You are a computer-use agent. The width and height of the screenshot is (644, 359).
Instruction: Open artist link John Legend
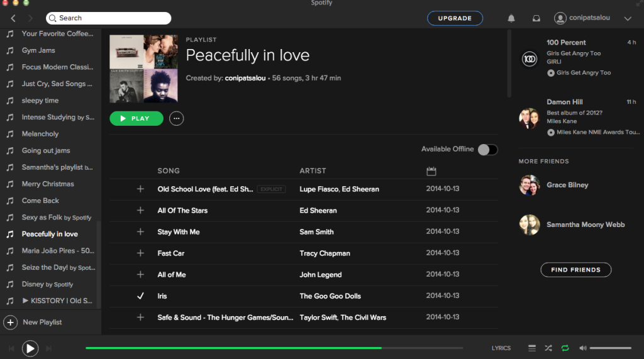point(320,274)
